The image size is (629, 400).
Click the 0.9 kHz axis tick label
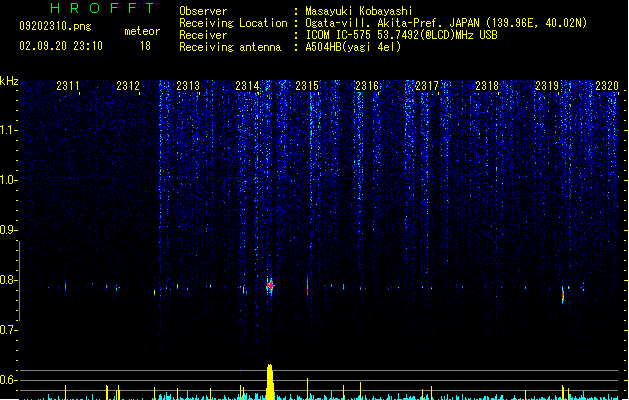pos(7,230)
